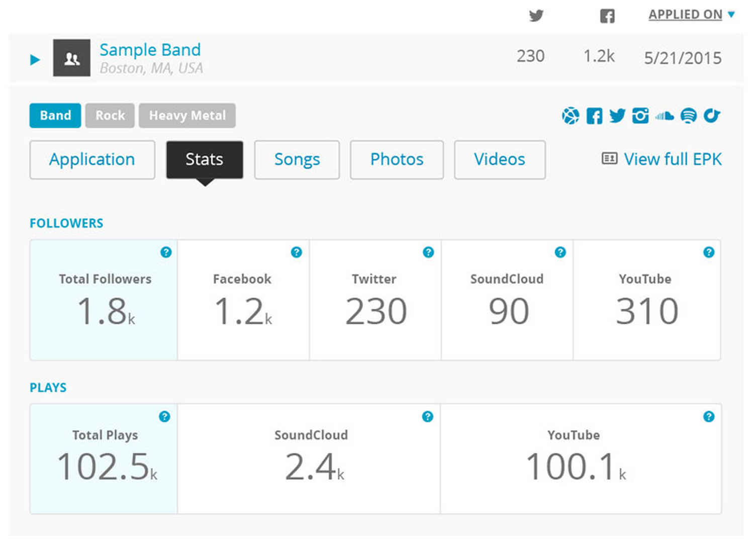
Task: Show help for Total Followers stat
Action: 166,252
